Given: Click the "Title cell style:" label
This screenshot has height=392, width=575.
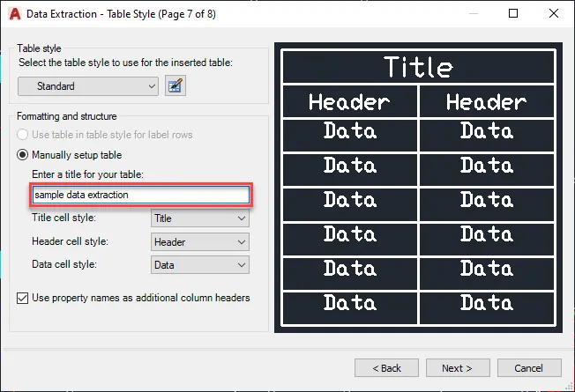Looking at the screenshot, I should coord(63,218).
